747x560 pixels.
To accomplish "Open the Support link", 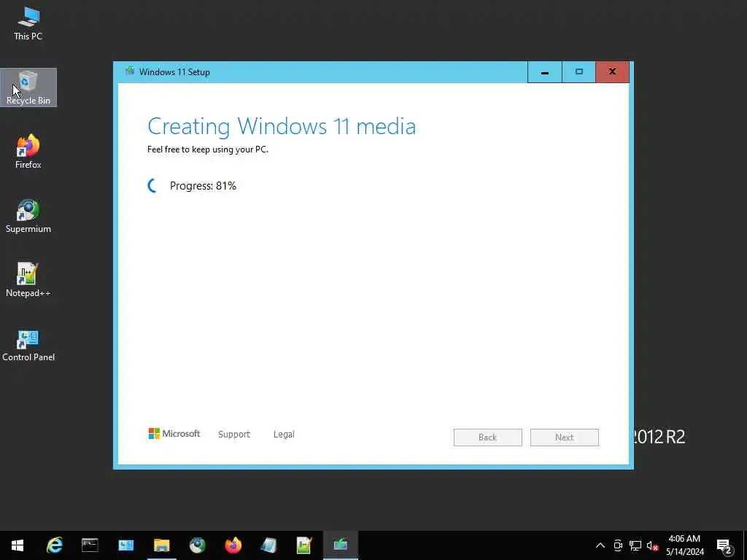I will point(234,435).
